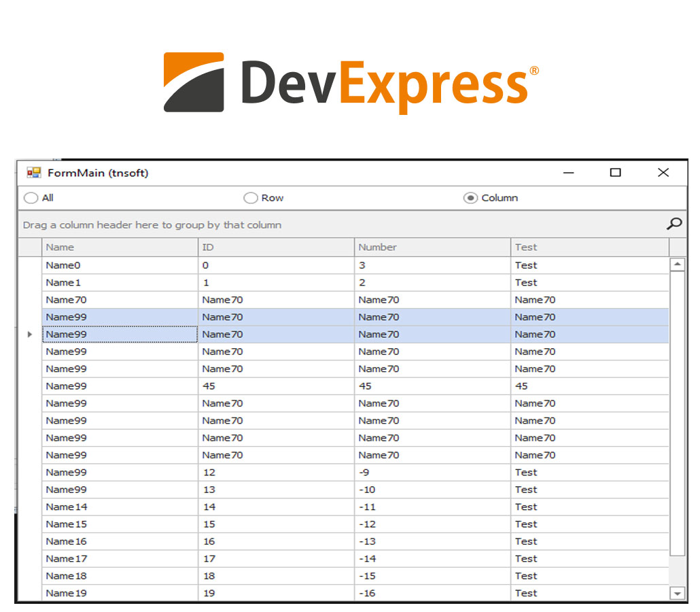Sort by the Name column header
The height and width of the screenshot is (612, 700).
120,247
